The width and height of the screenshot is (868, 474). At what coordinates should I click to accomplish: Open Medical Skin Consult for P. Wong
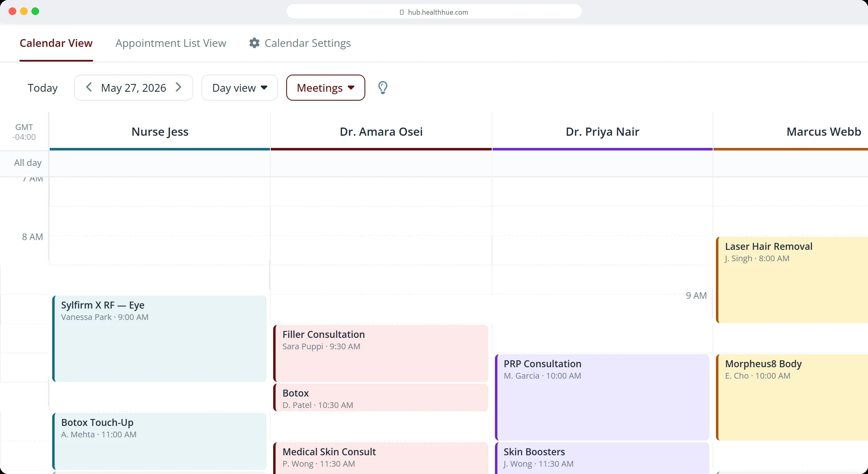(381, 458)
